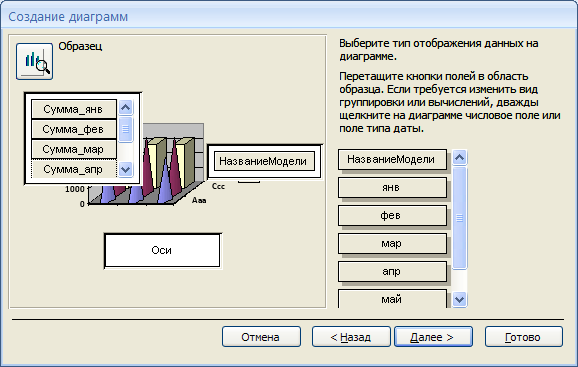
Task: Select the Сумма_янв data field
Action: 74,109
